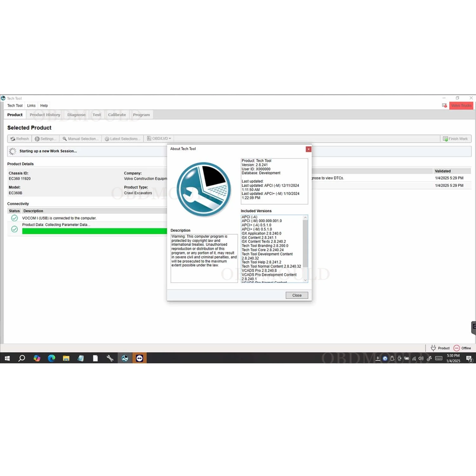Screen dimensions: 476x476
Task: Select 'GX Application 2.8.240.0' in versions list
Action: [261, 234]
